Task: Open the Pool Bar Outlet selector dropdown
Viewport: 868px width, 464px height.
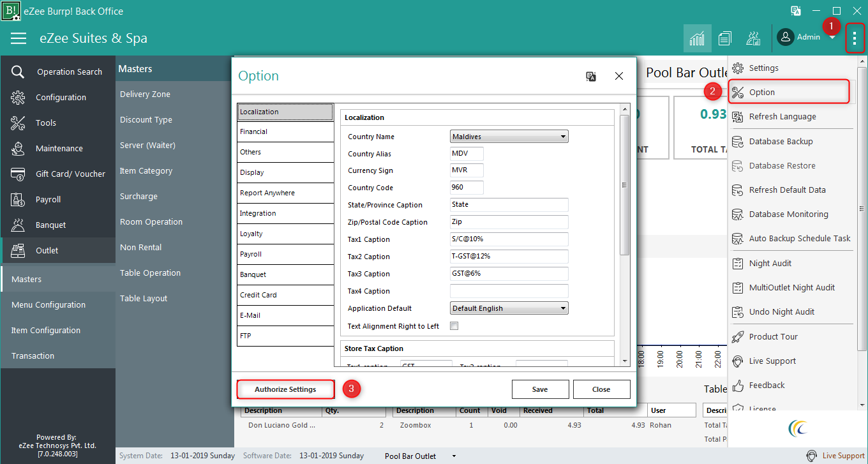Action: 454,456
